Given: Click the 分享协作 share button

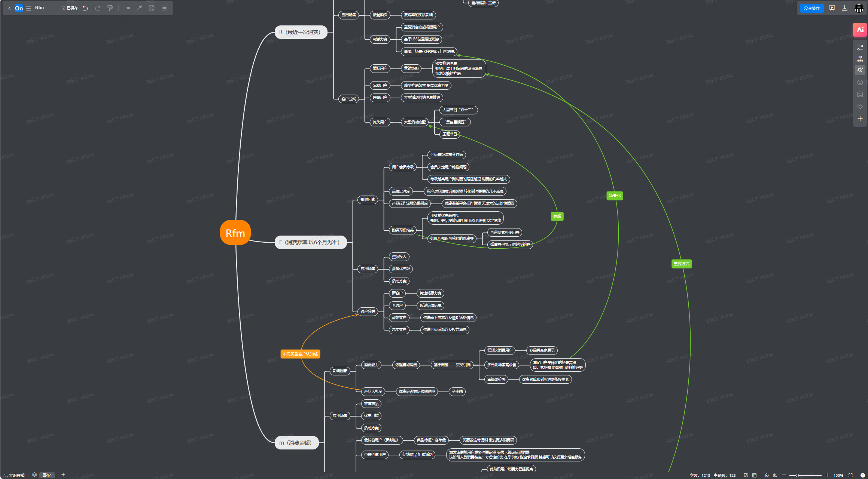Looking at the screenshot, I should pos(811,8).
